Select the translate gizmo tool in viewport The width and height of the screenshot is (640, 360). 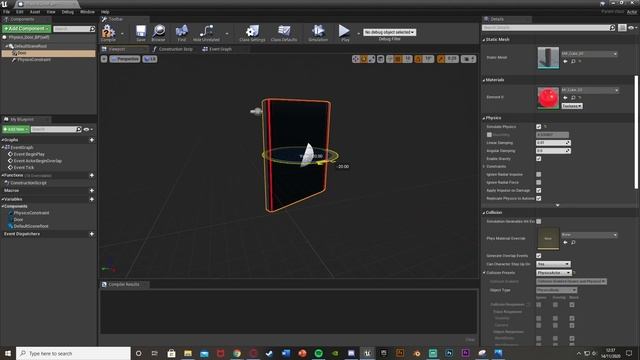coord(356,59)
